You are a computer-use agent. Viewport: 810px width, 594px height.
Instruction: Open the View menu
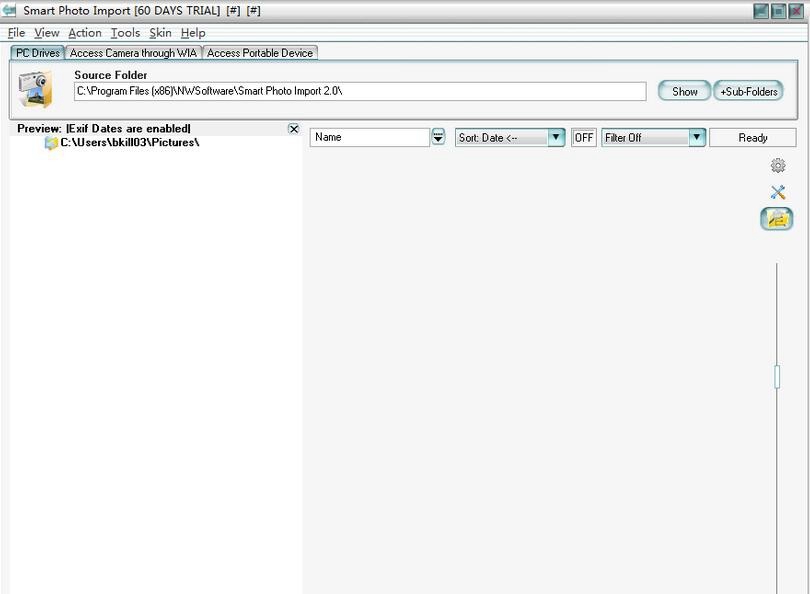[46, 33]
